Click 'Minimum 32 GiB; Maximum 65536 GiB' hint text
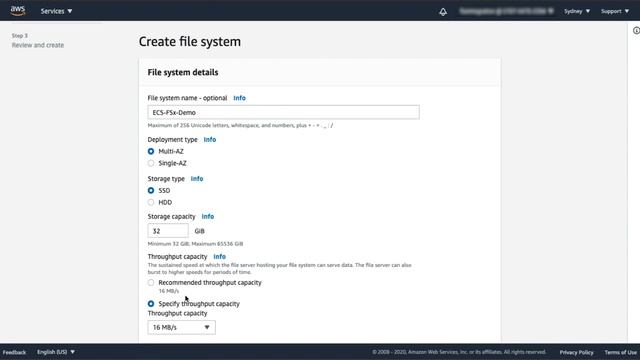Screen dimensions: 640x360 [x=195, y=244]
